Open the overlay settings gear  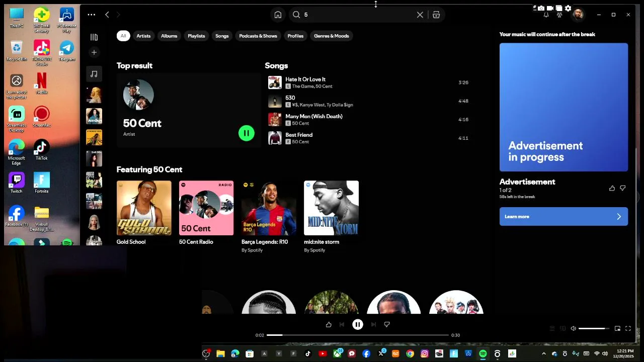click(x=568, y=8)
